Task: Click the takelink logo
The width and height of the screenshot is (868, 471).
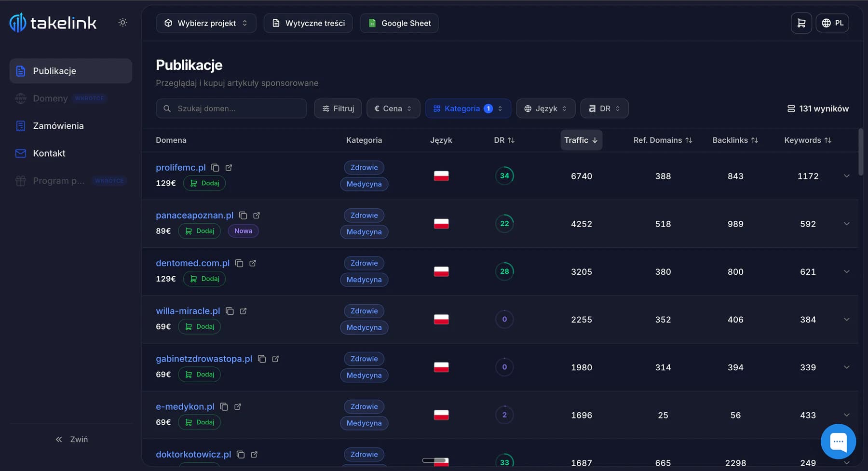Action: pos(53,23)
